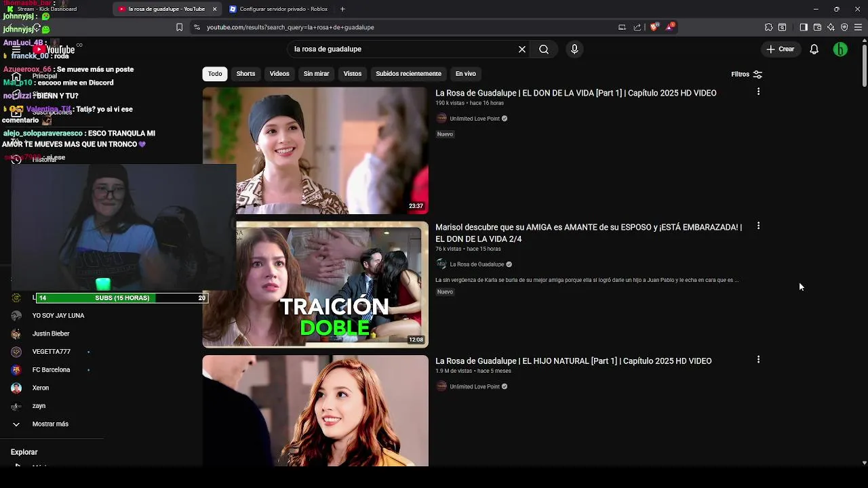Click Unlimited Love Point avatar under third video
868x488 pixels.
441,386
